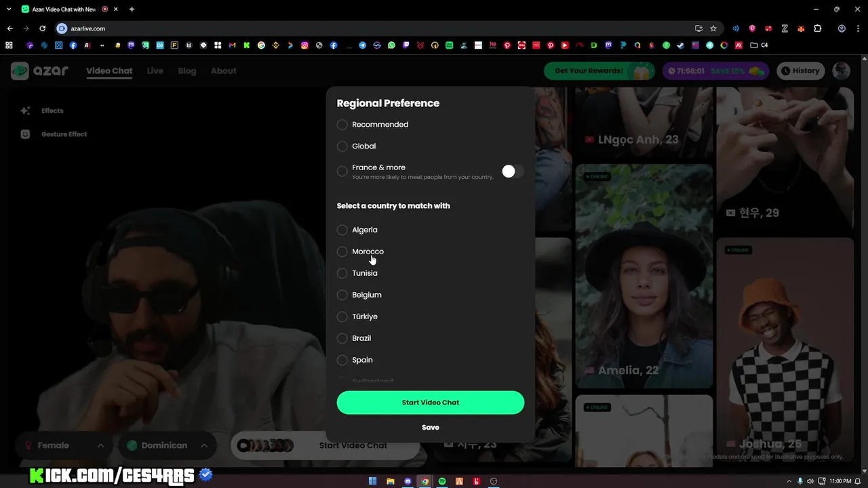Open the Live tab
Screen dimensions: 868x488
click(155, 70)
